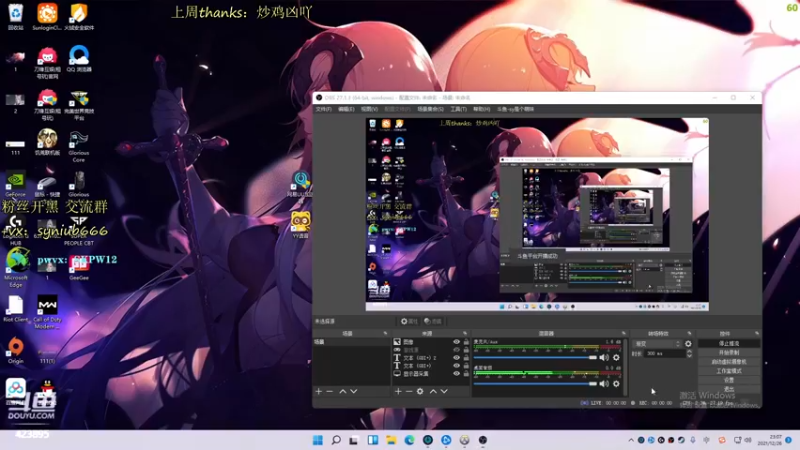Move the source down in the Sources panel
Image resolution: width=800 pixels, height=450 pixels.
click(x=444, y=391)
